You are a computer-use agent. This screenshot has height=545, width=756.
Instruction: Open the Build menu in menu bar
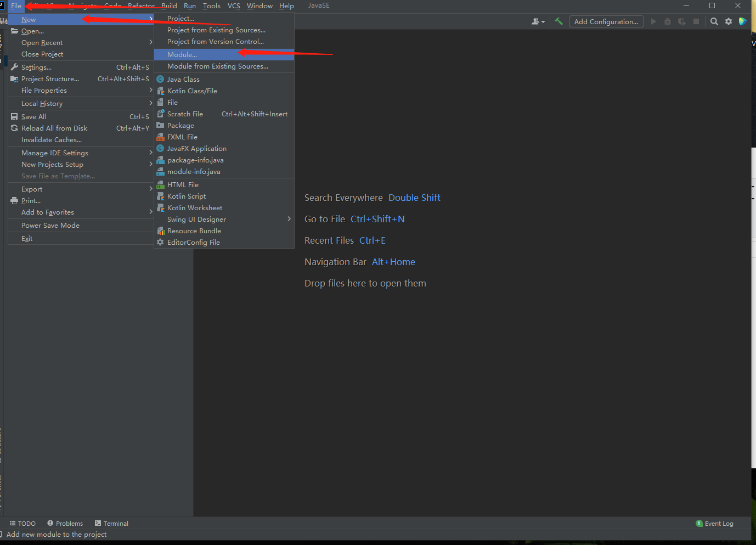pyautogui.click(x=169, y=6)
